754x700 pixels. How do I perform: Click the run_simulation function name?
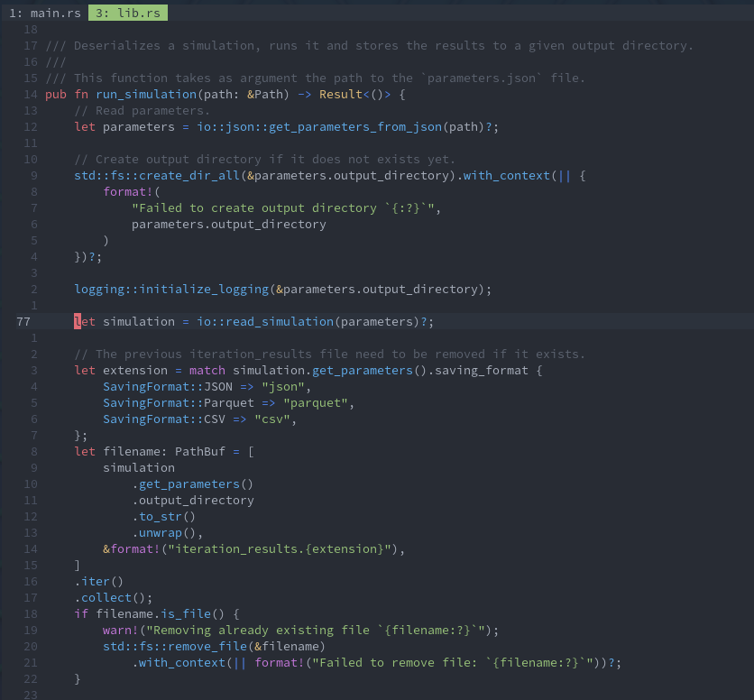pyautogui.click(x=146, y=95)
